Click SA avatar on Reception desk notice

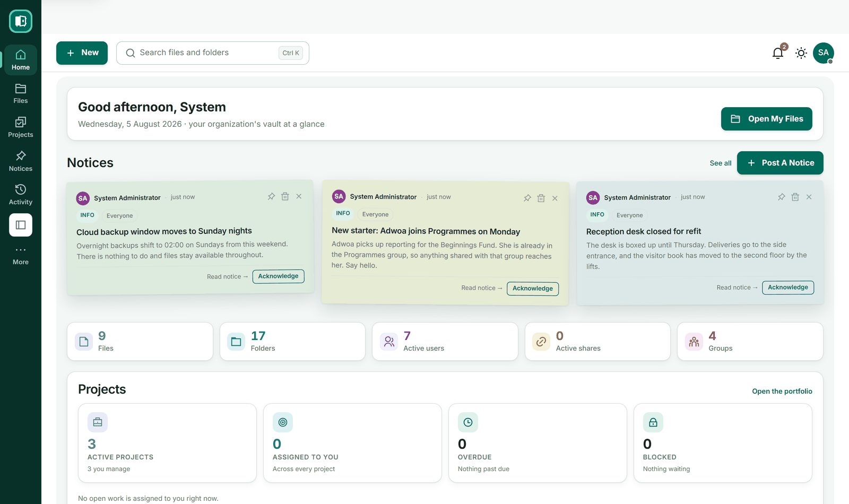click(x=593, y=197)
